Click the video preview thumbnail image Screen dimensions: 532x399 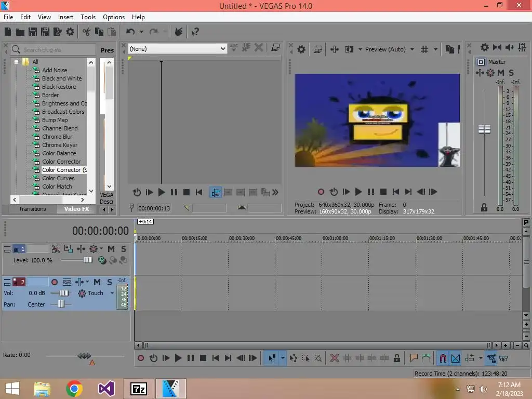[377, 120]
